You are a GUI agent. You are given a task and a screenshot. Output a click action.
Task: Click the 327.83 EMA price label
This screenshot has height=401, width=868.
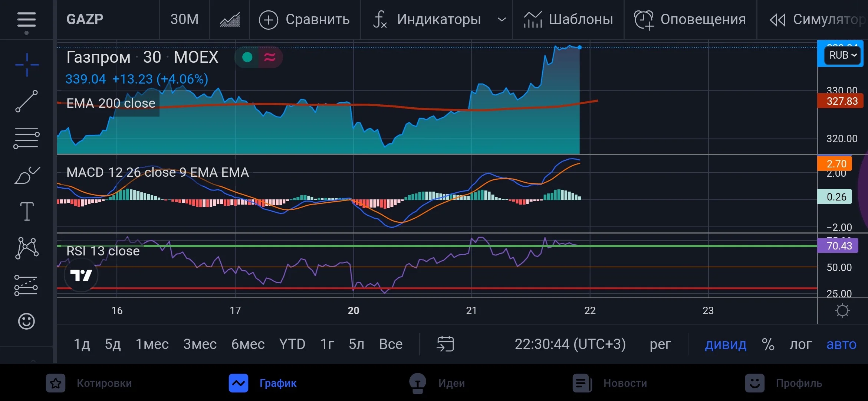point(841,101)
